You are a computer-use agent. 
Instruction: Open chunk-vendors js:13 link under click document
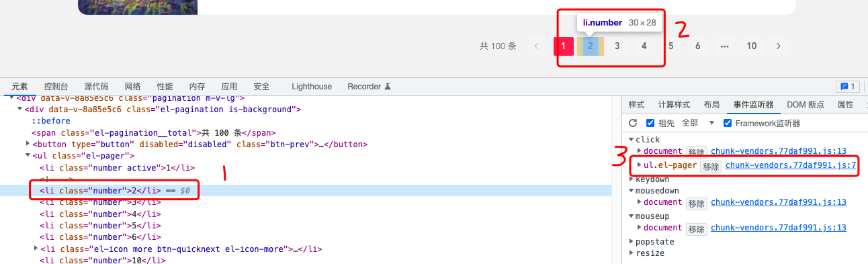click(x=779, y=151)
